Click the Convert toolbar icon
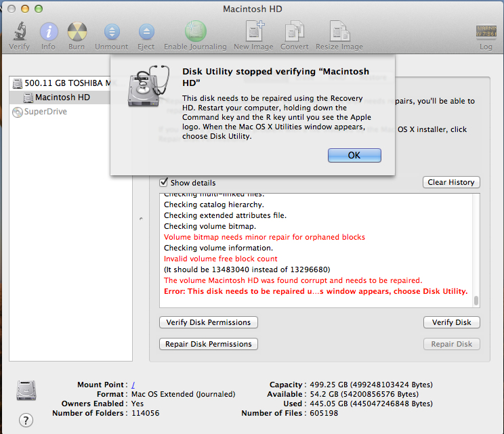 click(295, 31)
